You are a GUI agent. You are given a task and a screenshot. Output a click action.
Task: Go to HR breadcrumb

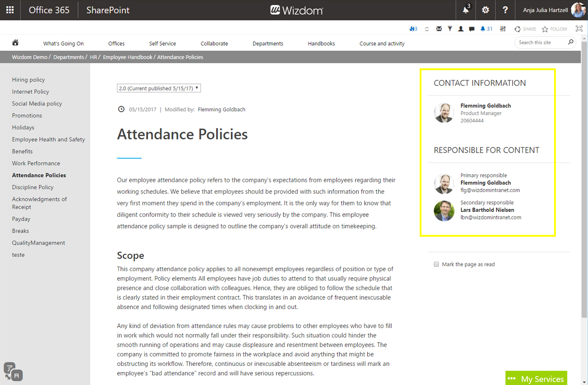(x=93, y=57)
